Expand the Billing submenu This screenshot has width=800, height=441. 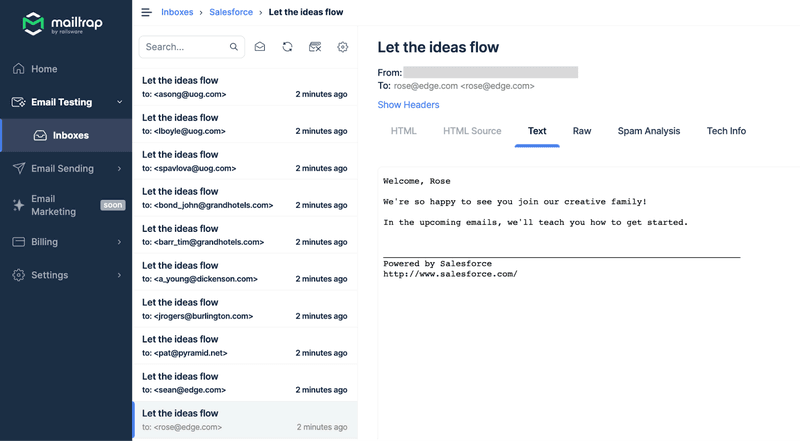[120, 242]
